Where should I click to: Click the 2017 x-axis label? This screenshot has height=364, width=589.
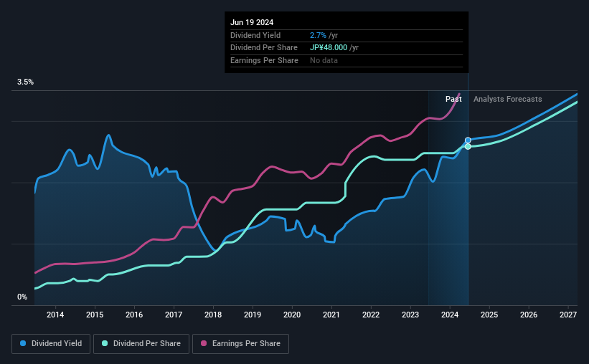[174, 315]
